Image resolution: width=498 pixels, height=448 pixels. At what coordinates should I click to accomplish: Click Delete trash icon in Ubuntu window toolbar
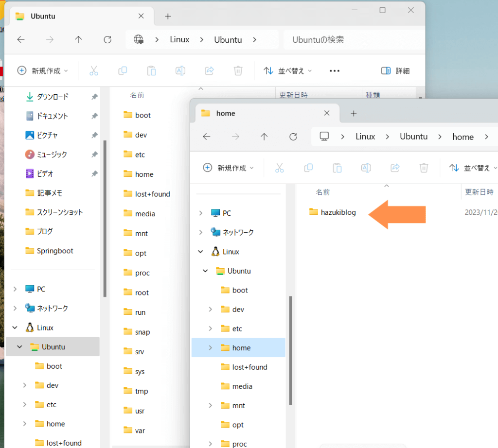click(238, 71)
